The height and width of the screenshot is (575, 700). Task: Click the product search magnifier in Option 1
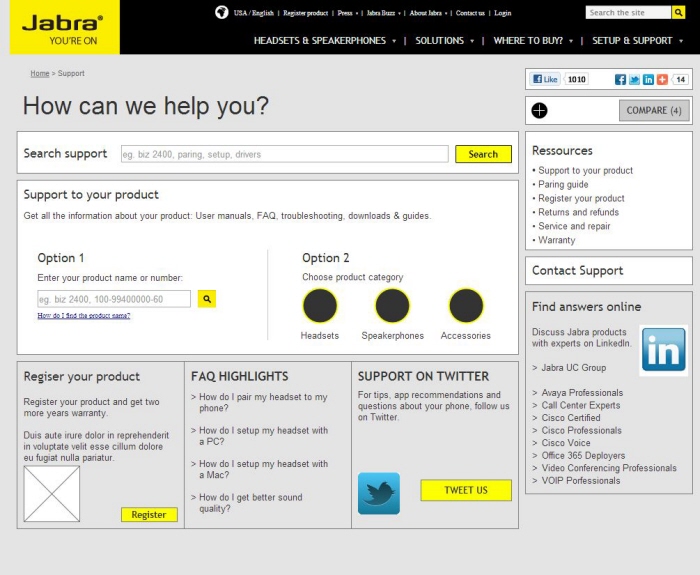(207, 299)
